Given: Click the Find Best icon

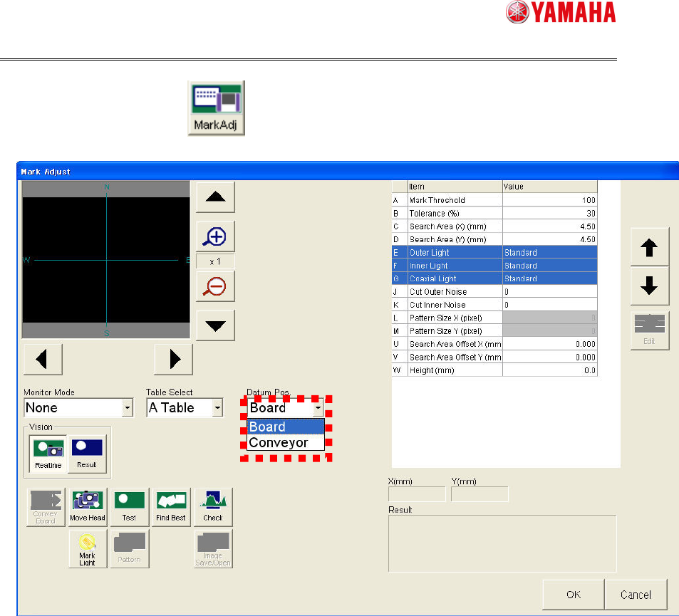Looking at the screenshot, I should (171, 506).
